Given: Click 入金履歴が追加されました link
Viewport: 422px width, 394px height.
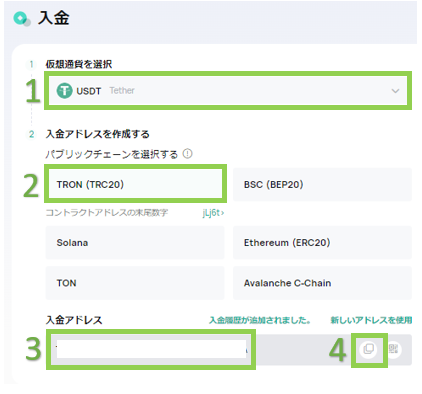Looking at the screenshot, I should pyautogui.click(x=260, y=320).
